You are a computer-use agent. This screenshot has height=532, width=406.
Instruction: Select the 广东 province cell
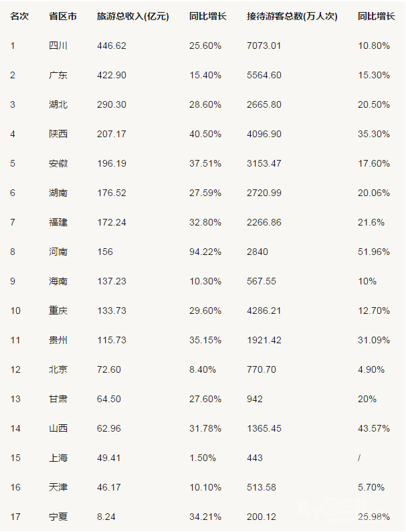(58, 75)
